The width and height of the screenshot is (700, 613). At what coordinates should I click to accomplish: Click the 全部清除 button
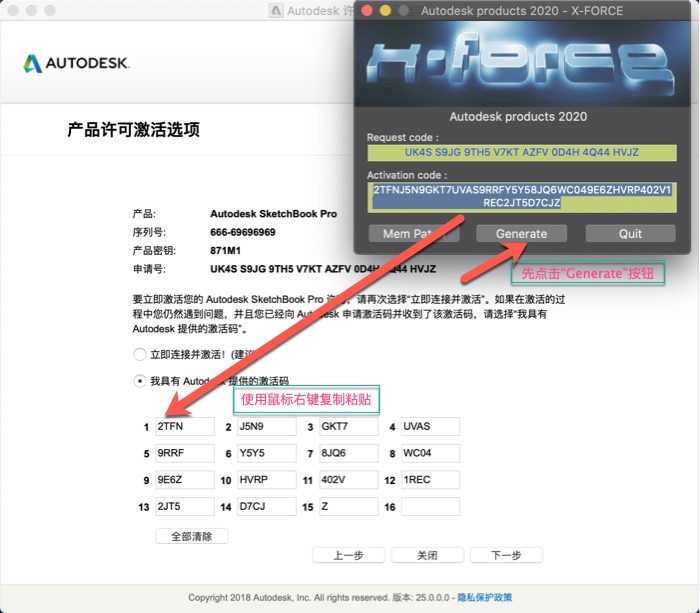[192, 536]
